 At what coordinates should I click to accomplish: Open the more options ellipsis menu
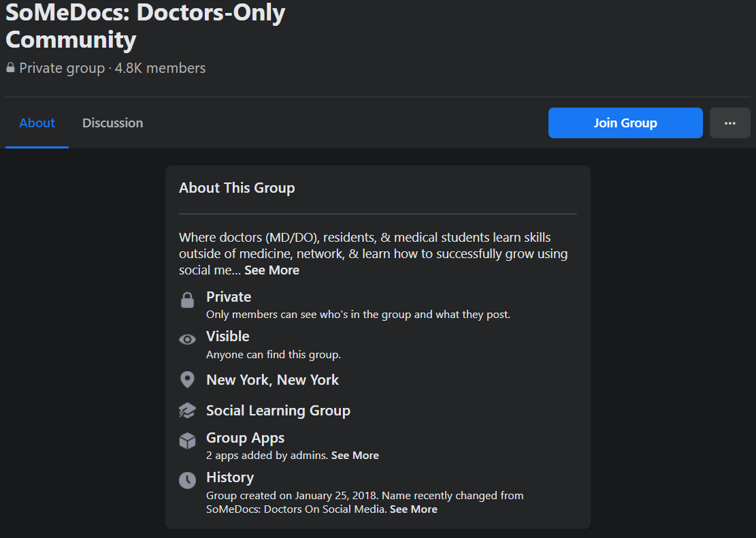click(x=729, y=123)
